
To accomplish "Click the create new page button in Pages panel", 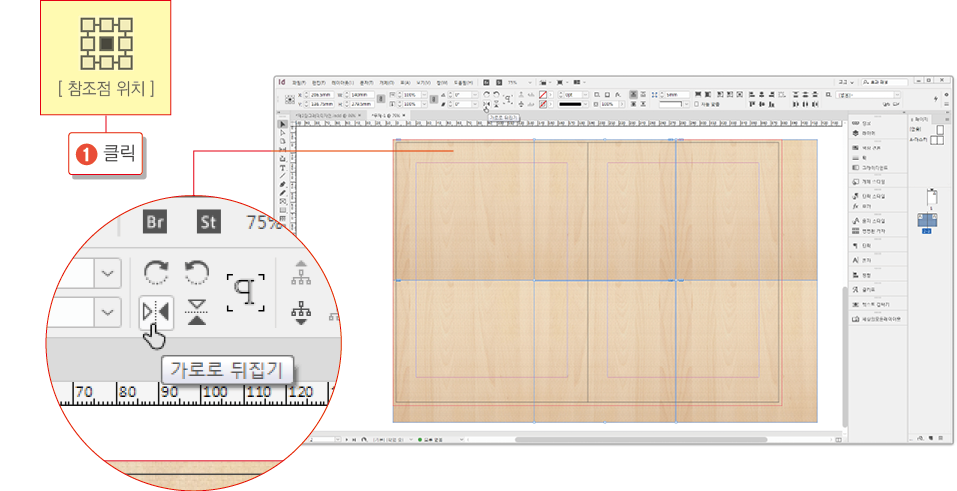I will pyautogui.click(x=931, y=438).
